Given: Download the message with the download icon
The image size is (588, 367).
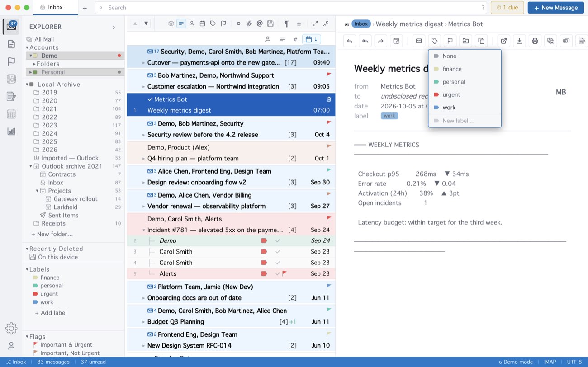Looking at the screenshot, I should click(x=519, y=41).
